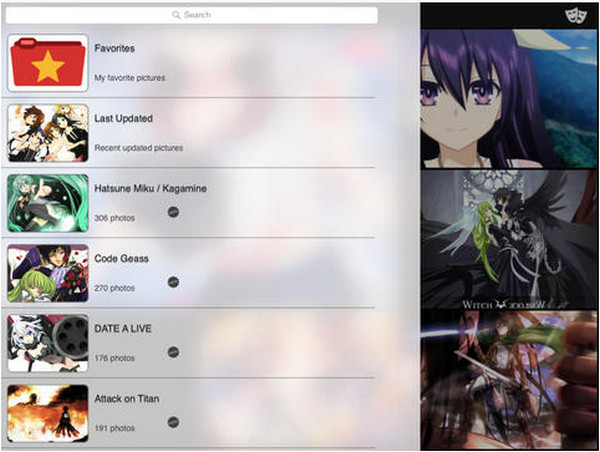
Task: Open the Code Geass album thumbnail
Action: click(48, 273)
